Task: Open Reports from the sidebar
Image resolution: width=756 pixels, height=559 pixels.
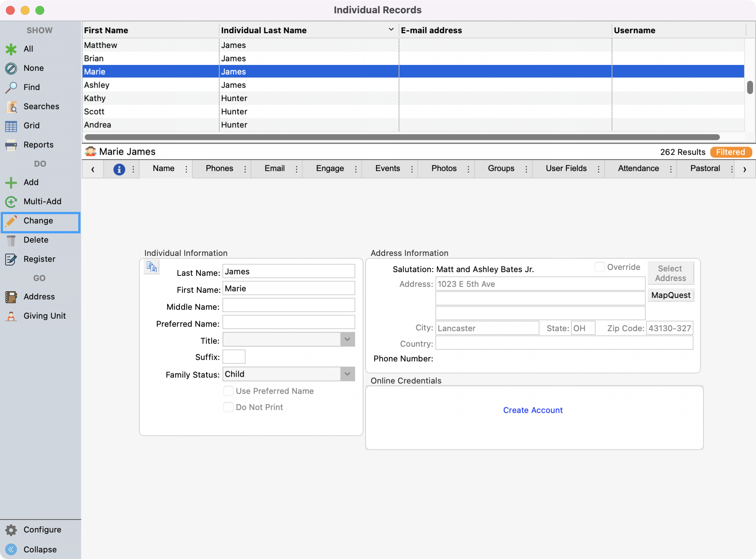Action: coord(38,145)
